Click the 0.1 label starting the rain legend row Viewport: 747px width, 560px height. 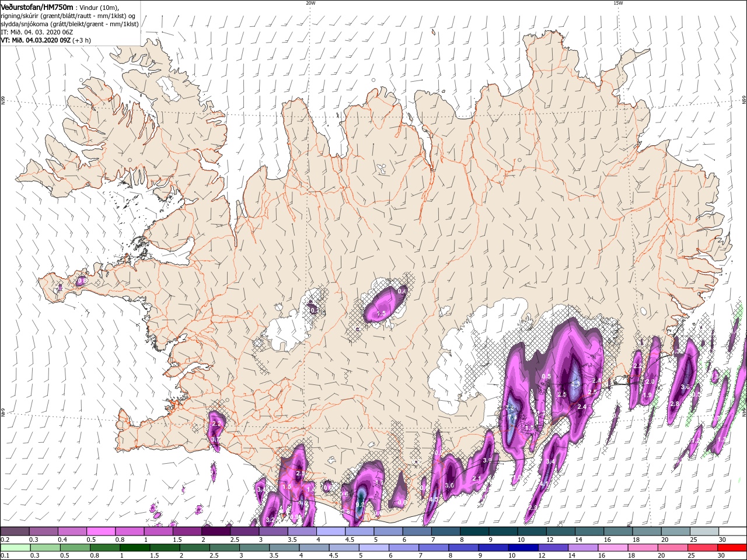[x=5, y=556]
